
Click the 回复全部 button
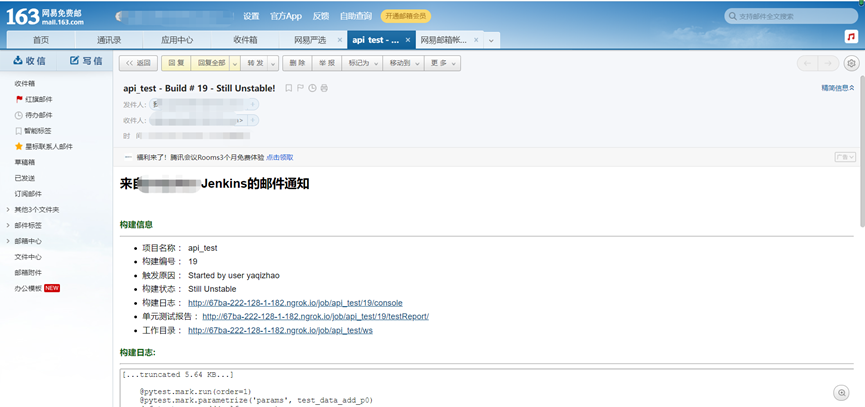211,63
